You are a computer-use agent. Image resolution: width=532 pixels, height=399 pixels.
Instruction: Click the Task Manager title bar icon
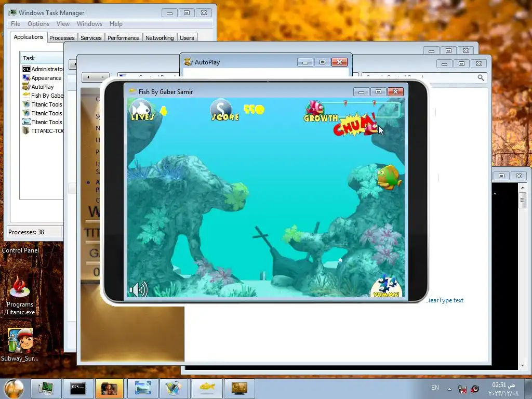(12, 12)
